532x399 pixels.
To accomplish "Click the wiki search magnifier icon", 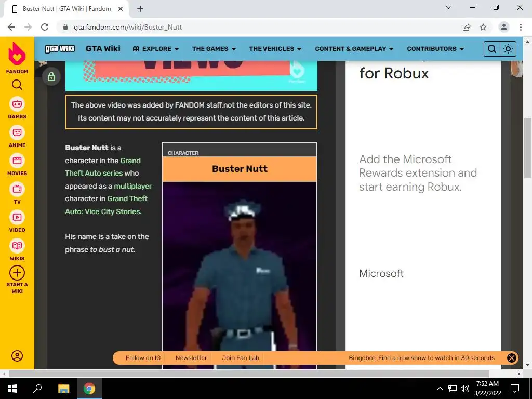I will [x=491, y=49].
